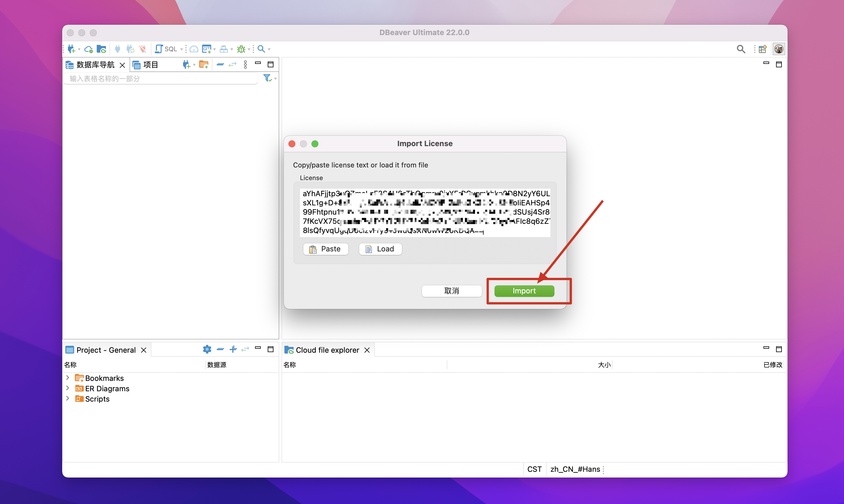
Task: Collapse all in Project panel
Action: click(220, 349)
